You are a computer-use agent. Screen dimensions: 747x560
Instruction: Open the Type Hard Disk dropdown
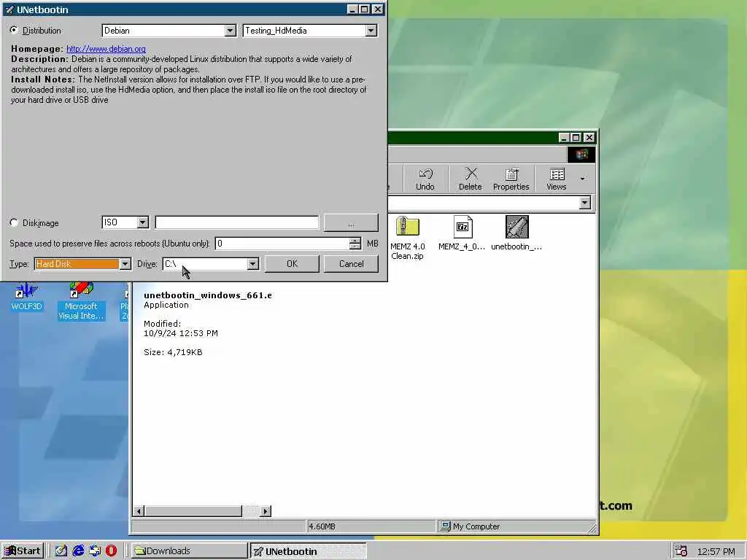coord(125,264)
